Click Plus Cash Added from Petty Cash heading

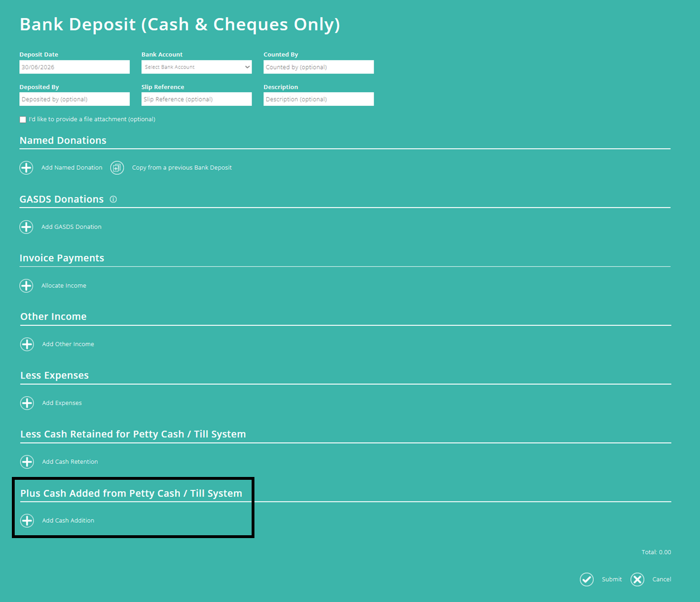[131, 493]
